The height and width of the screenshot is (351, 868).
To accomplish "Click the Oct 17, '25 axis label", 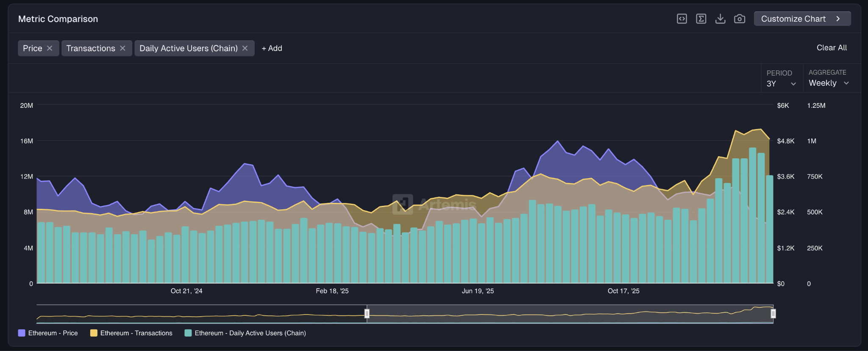I will coord(623,291).
